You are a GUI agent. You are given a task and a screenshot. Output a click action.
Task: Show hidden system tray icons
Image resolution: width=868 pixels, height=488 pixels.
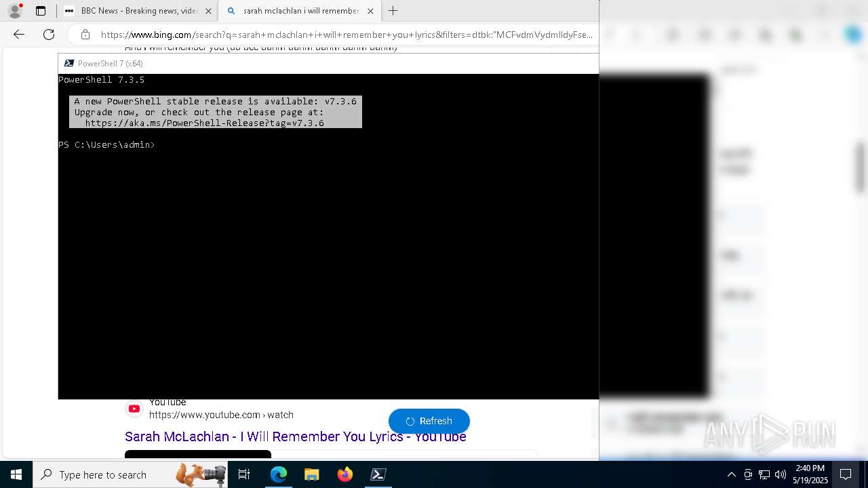click(x=731, y=474)
